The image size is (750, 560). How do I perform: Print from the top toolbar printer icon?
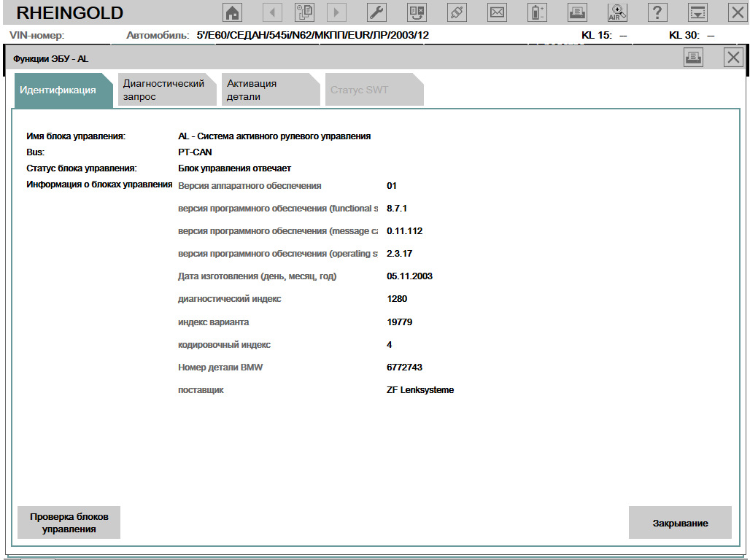(577, 12)
